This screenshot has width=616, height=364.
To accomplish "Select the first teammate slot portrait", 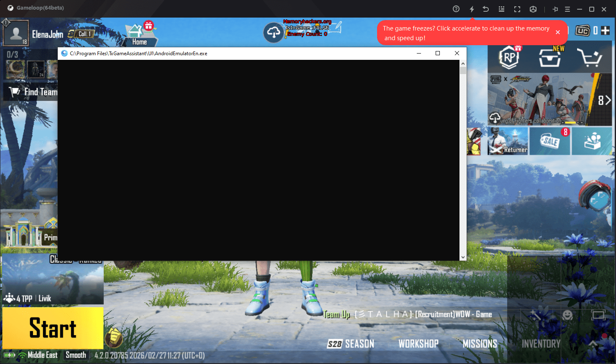I will click(x=16, y=69).
